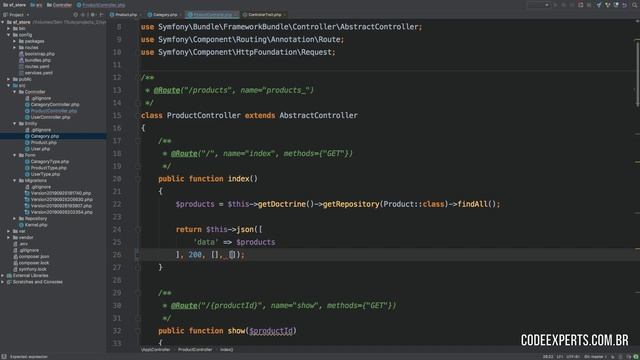
Task: Toggle fold marker at line 17 docblock
Action: tap(138, 141)
